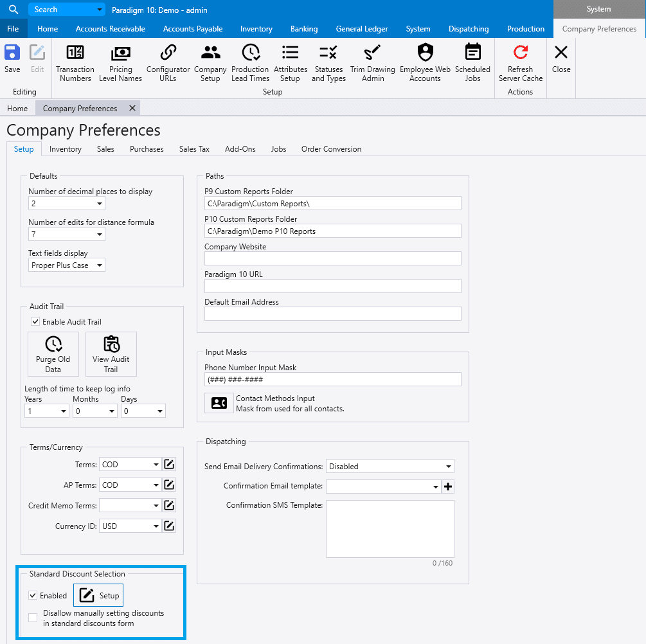Open Employee Web Accounts
The width and height of the screenshot is (646, 644).
point(425,62)
